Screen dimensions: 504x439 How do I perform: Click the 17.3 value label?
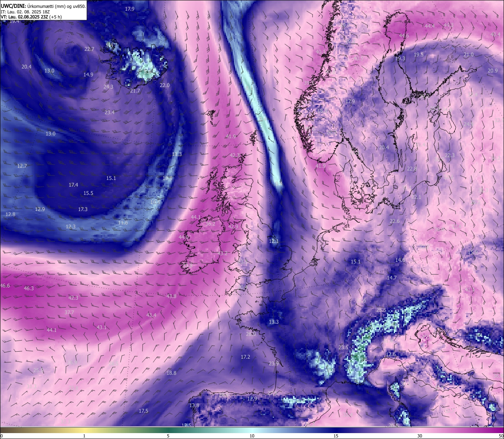coord(83,209)
